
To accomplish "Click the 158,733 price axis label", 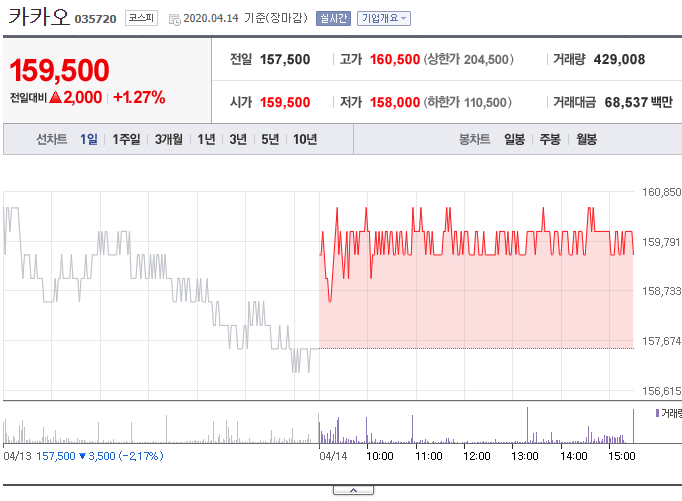I will click(x=662, y=291).
